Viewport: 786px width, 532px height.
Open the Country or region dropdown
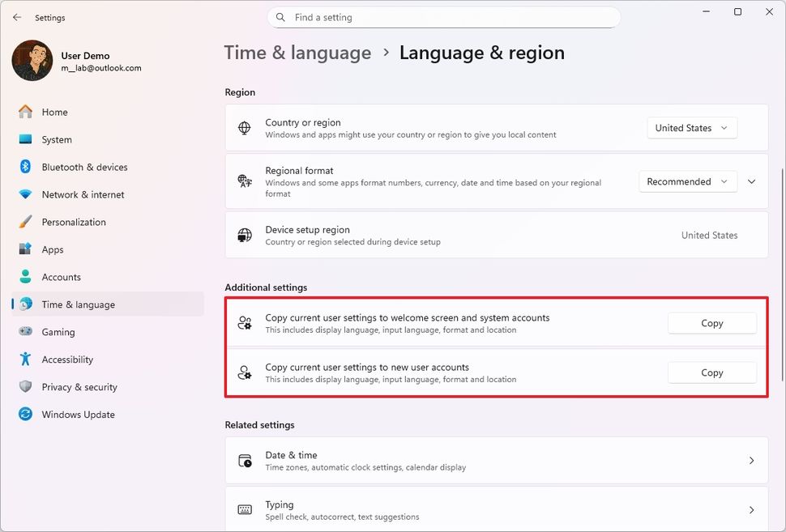(x=692, y=128)
